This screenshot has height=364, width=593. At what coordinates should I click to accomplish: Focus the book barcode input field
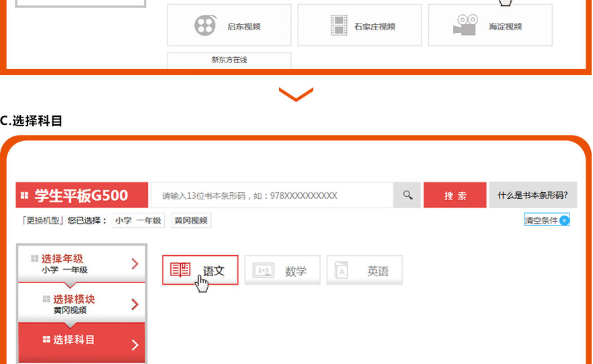[272, 195]
